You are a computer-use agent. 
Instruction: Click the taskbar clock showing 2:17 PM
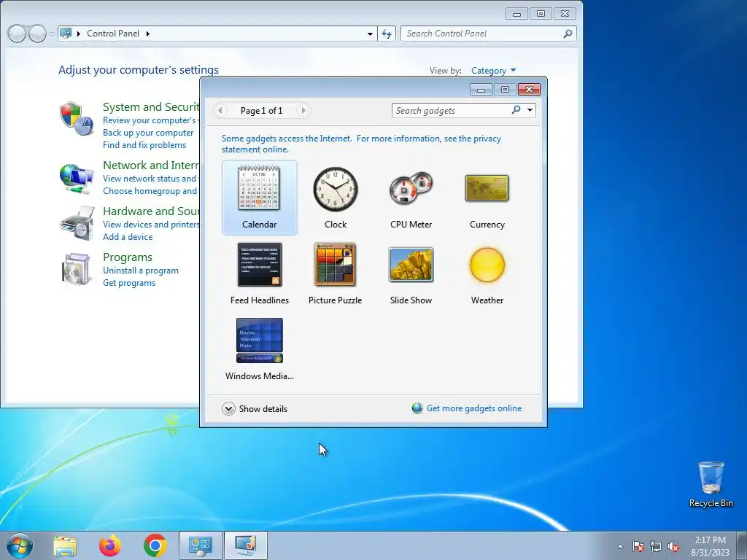pos(710,546)
